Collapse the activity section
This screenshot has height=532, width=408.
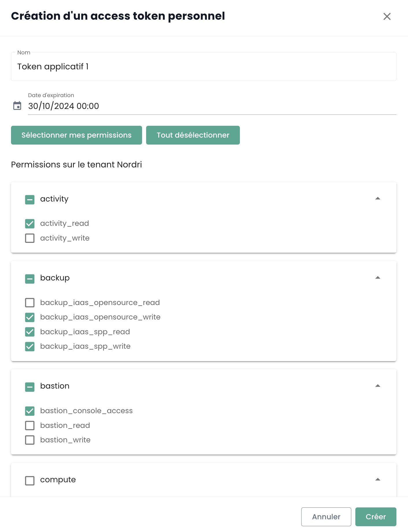pyautogui.click(x=377, y=199)
